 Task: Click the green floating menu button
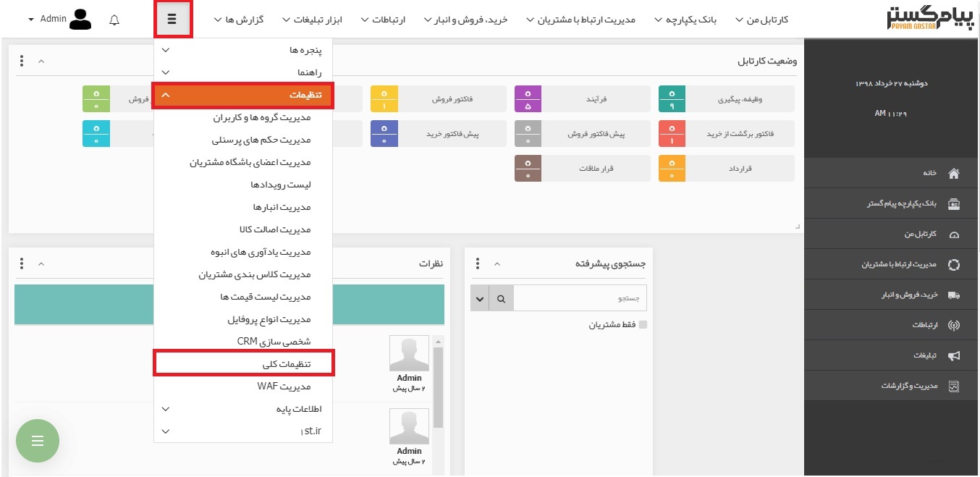click(38, 441)
